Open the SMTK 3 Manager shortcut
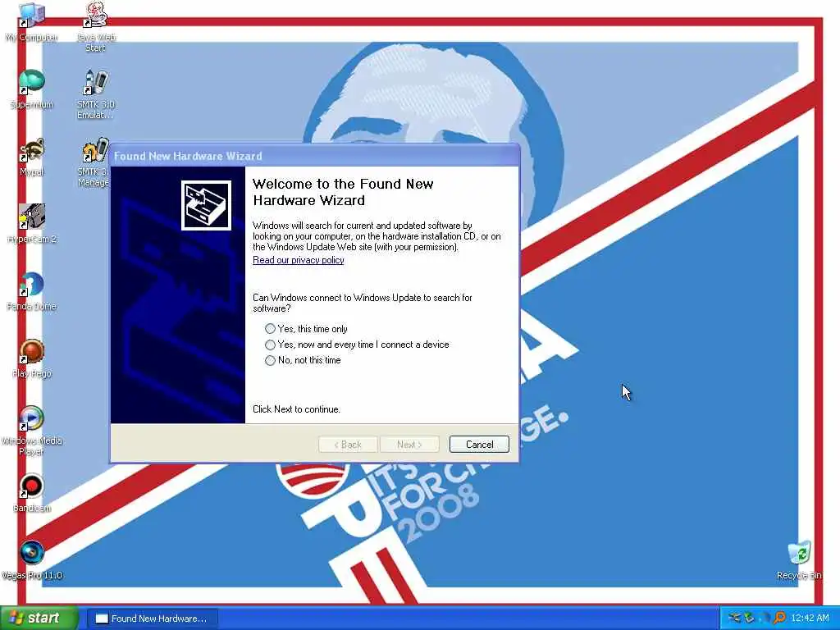Image resolution: width=840 pixels, height=630 pixels. 94,162
